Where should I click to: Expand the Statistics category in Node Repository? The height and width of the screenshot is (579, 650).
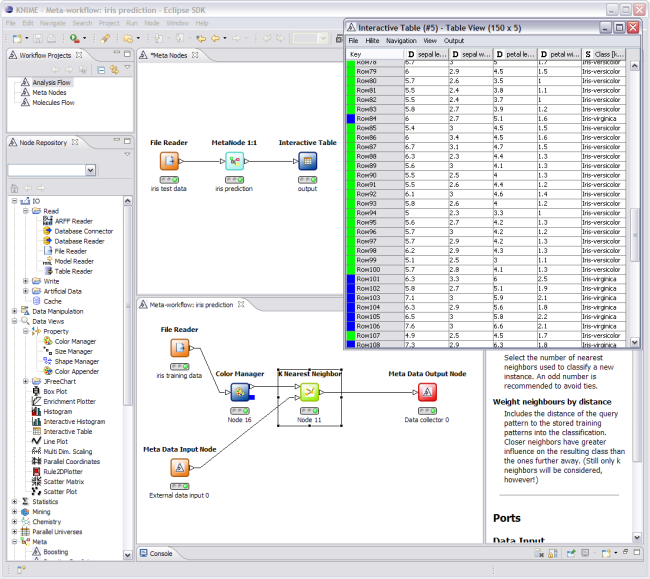[x=14, y=502]
